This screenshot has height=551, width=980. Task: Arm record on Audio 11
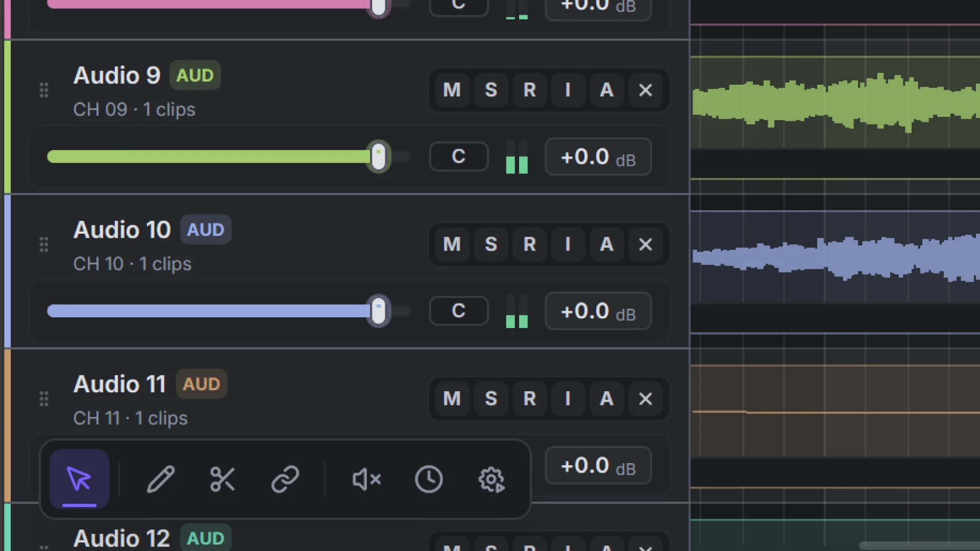pos(530,398)
